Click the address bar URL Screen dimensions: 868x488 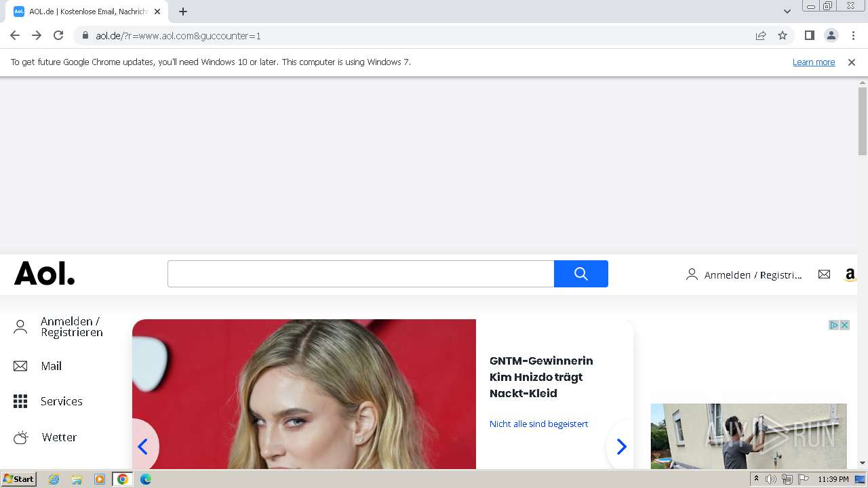pyautogui.click(x=178, y=35)
